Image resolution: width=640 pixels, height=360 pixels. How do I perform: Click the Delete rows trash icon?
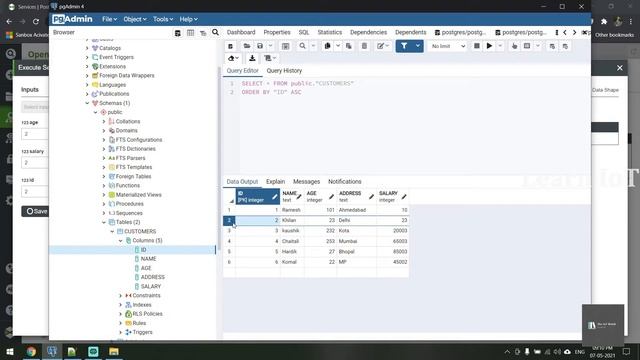[364, 46]
